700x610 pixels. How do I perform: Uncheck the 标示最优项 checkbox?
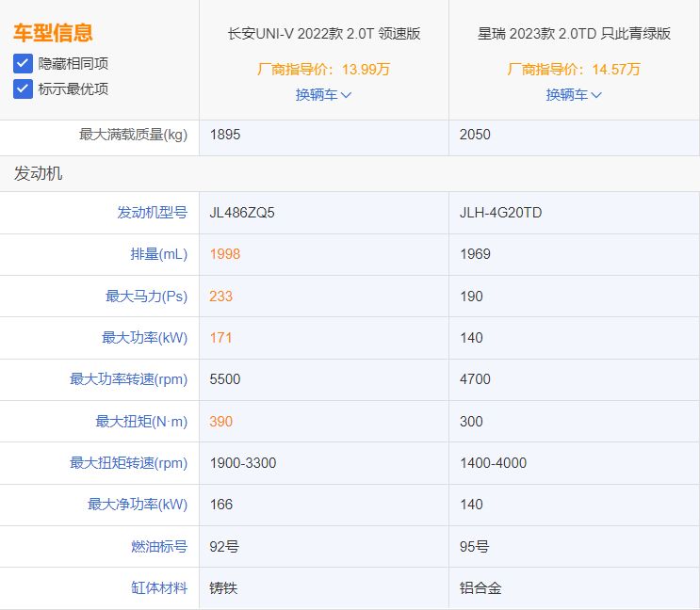tap(23, 88)
